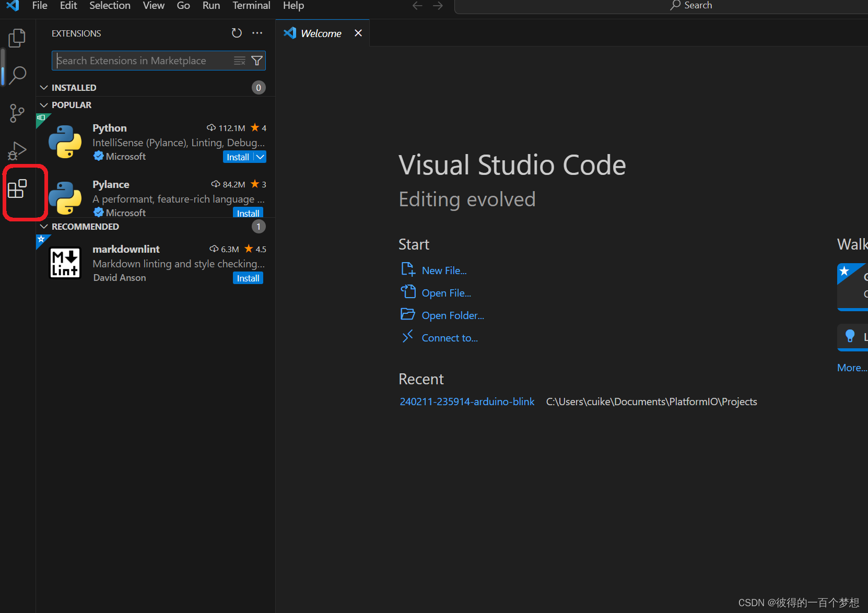Open the Terminal menu
Viewport: 868px width, 613px height.
pyautogui.click(x=251, y=6)
